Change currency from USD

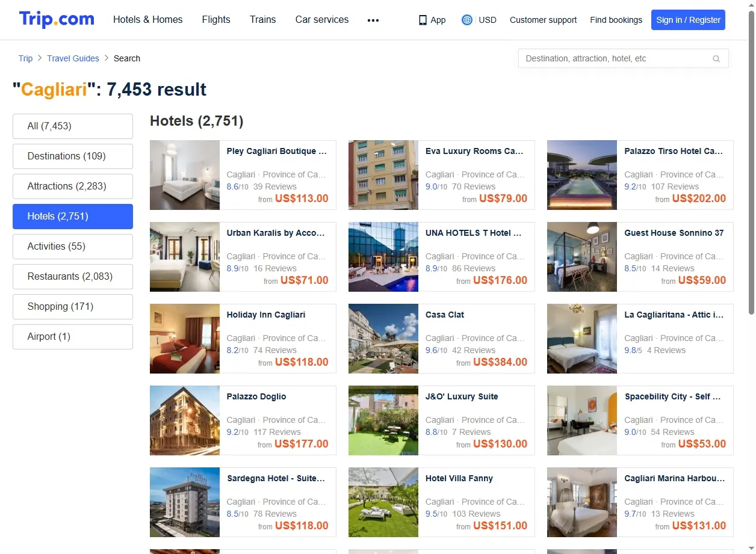pyautogui.click(x=488, y=20)
